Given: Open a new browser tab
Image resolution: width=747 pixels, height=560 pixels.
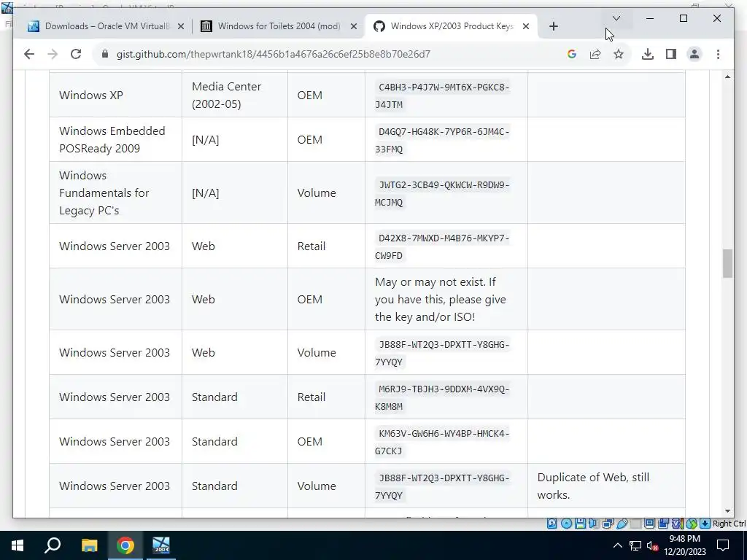Looking at the screenshot, I should click(553, 27).
